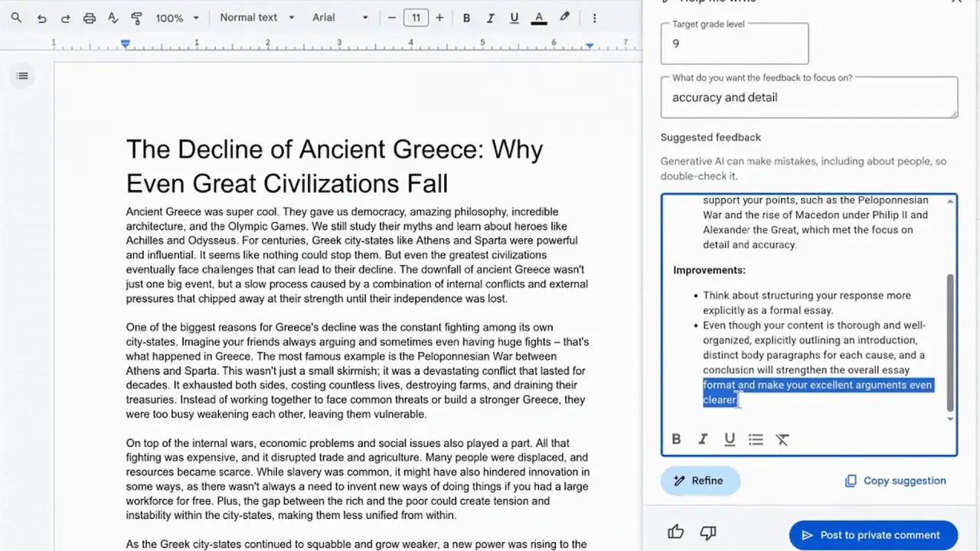Image resolution: width=980 pixels, height=551 pixels.
Task: Click the Target grade level field
Action: point(734,44)
